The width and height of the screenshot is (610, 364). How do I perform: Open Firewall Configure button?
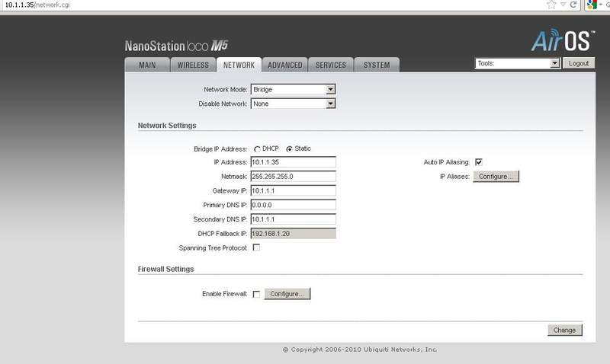coord(287,294)
